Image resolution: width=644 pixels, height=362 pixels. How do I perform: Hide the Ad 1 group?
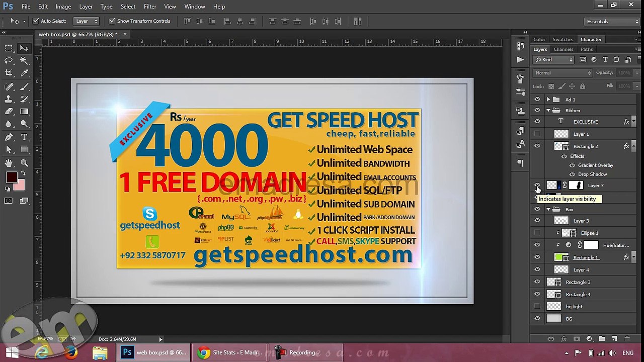click(537, 100)
